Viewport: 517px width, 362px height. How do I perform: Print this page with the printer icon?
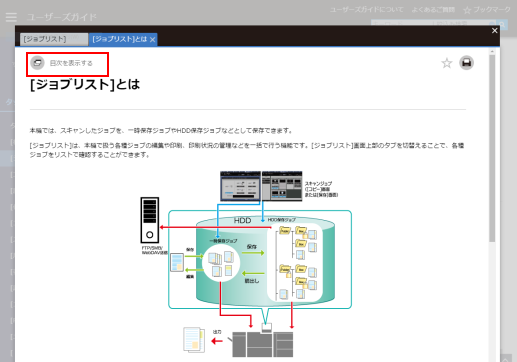click(x=466, y=63)
